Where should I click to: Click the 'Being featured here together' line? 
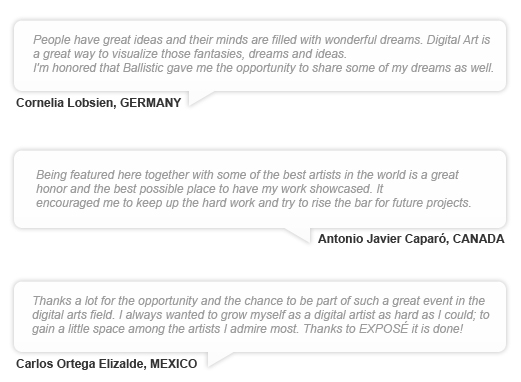tap(247, 175)
